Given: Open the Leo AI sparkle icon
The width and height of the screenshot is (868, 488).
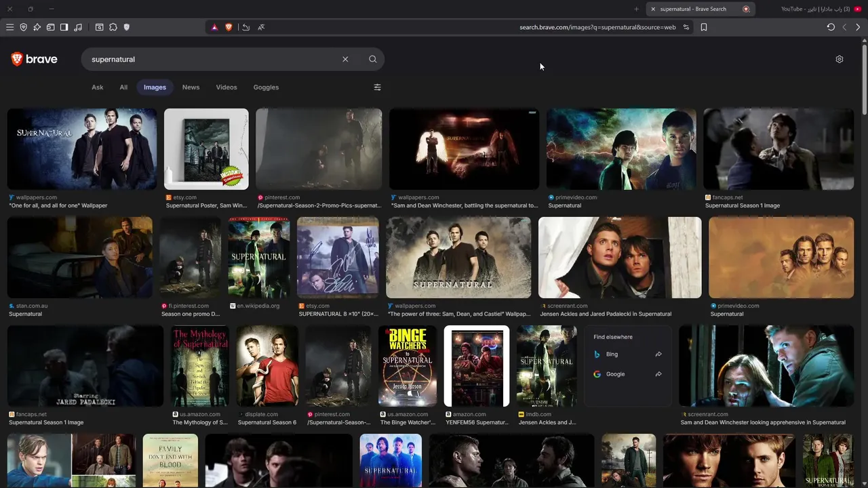Looking at the screenshot, I should click(37, 27).
